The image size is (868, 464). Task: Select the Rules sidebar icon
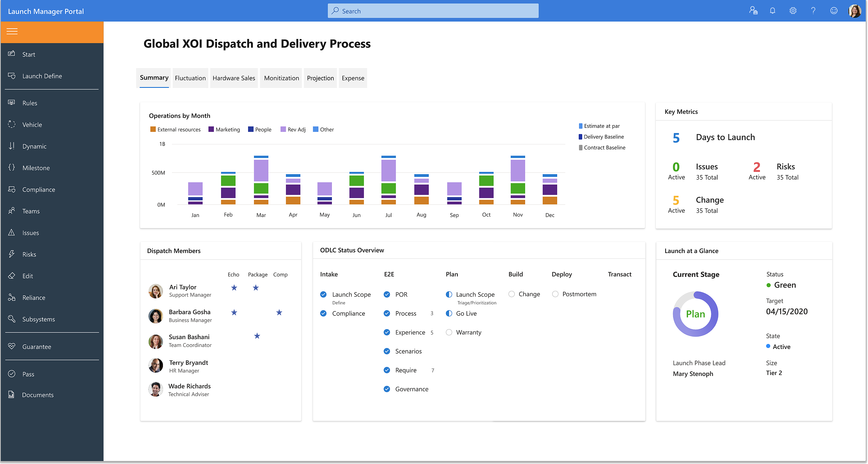(x=12, y=102)
